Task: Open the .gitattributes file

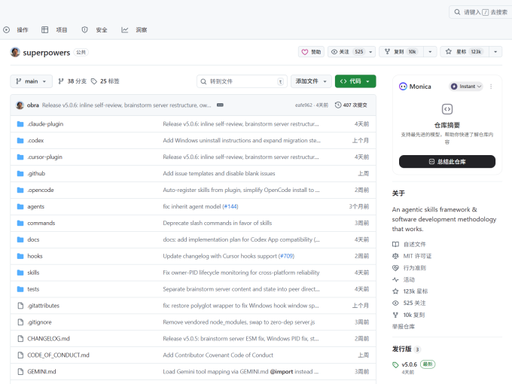Action: tap(43, 306)
